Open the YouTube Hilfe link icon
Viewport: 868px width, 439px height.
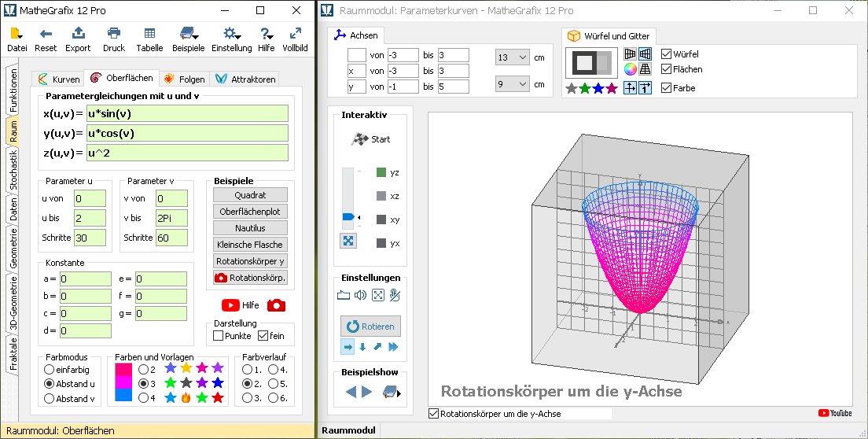point(230,305)
